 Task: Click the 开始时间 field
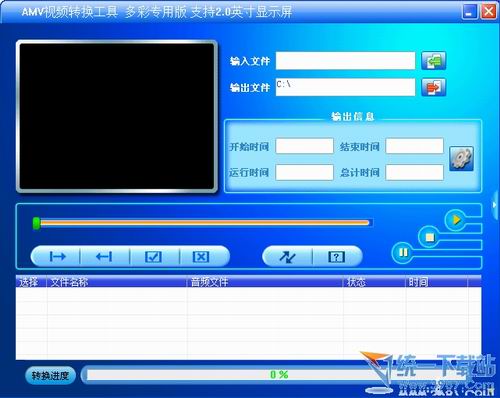(x=305, y=146)
